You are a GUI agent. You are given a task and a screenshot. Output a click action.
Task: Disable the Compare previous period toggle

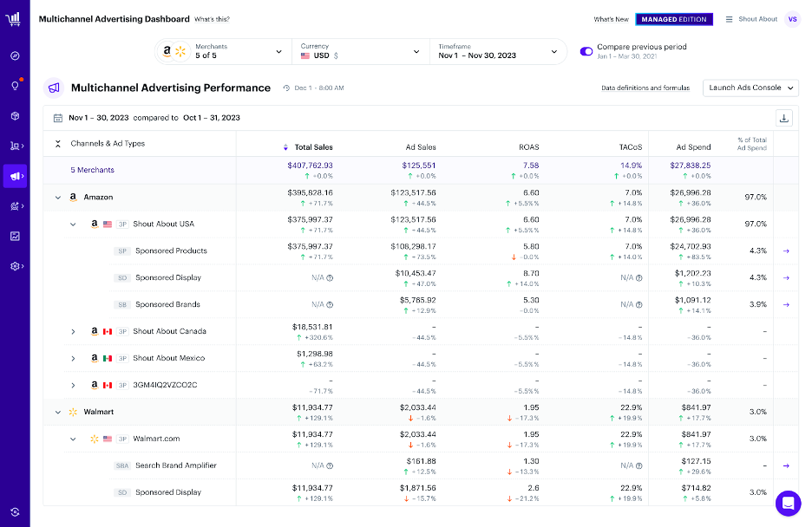click(588, 49)
